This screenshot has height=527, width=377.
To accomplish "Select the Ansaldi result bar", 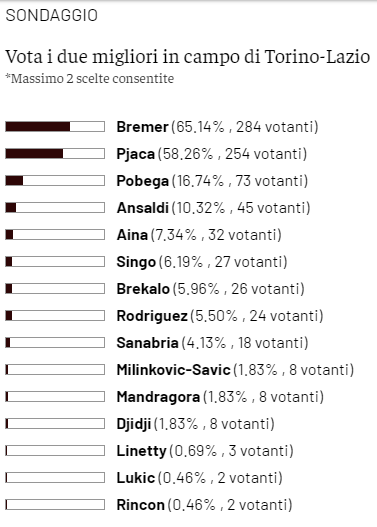I will tap(55, 208).
